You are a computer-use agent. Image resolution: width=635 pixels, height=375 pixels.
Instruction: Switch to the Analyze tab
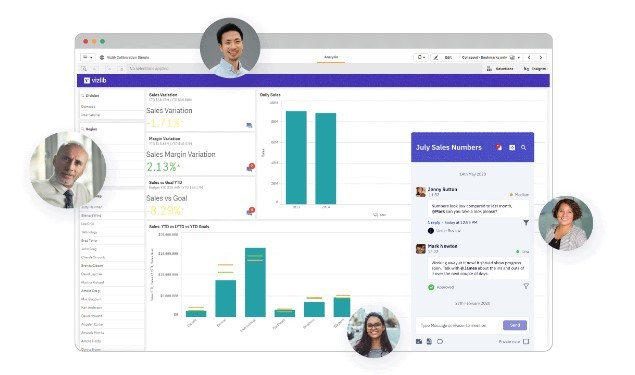331,58
